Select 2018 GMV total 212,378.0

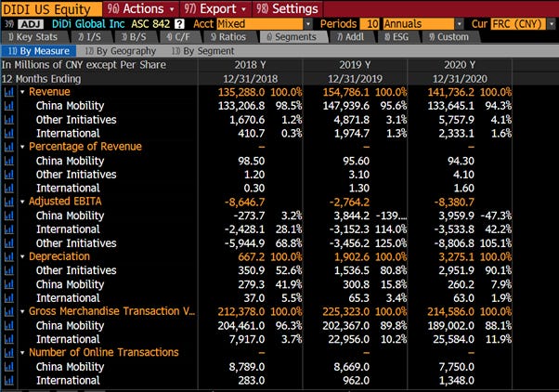[x=241, y=312]
